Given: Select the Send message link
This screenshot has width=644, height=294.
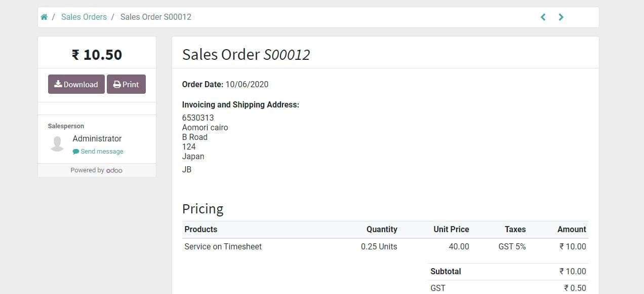Looking at the screenshot, I should [x=102, y=151].
